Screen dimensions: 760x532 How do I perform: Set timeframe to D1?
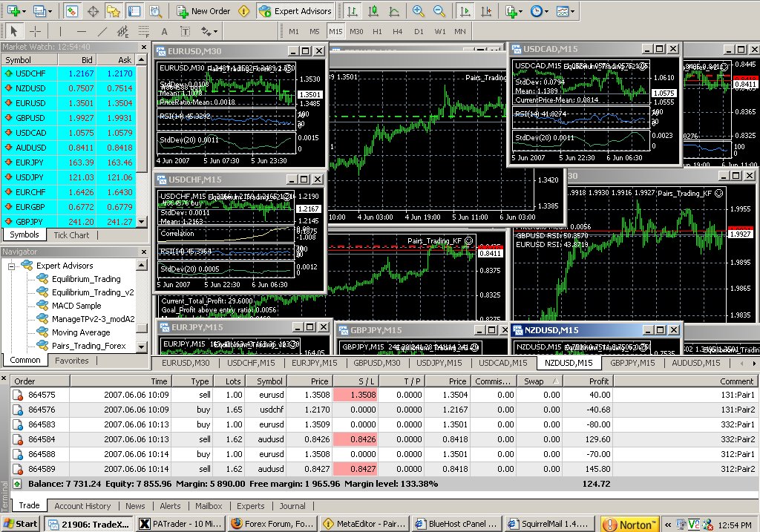pos(419,31)
